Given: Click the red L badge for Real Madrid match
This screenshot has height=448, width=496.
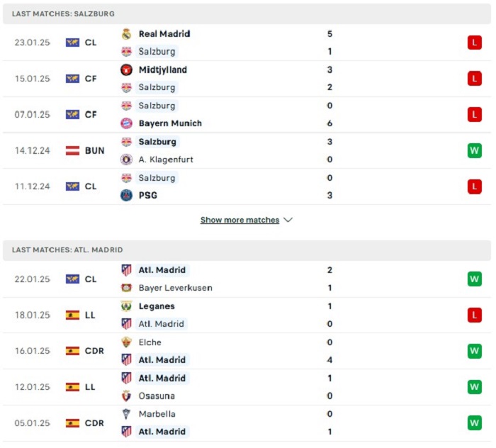Looking at the screenshot, I should click(475, 43).
